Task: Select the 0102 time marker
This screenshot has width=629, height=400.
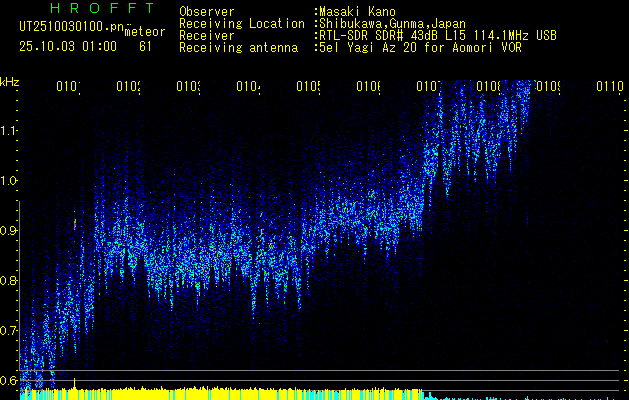Action: pos(129,87)
